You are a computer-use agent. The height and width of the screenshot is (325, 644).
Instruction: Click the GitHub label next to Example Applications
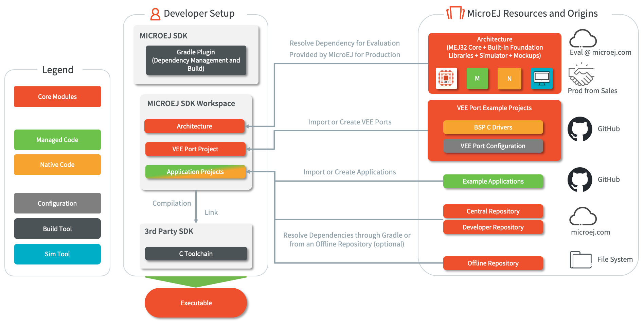tap(609, 179)
